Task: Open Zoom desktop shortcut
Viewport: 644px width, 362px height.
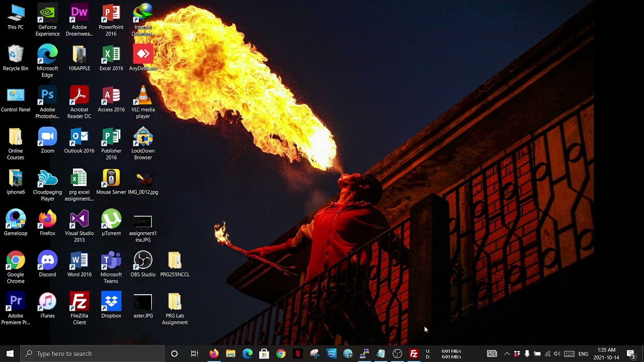Action: pyautogui.click(x=47, y=141)
